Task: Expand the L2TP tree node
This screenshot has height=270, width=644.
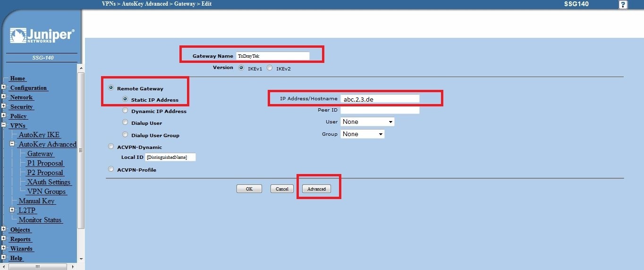Action: pyautogui.click(x=13, y=210)
